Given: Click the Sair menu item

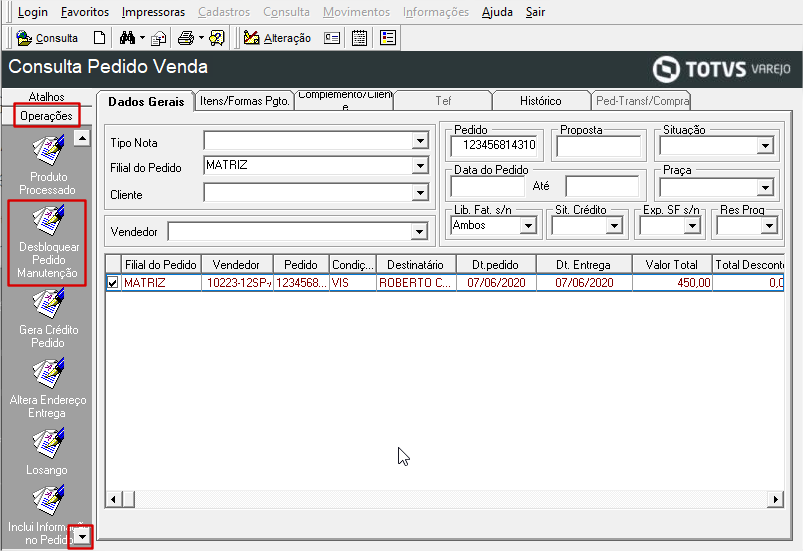Looking at the screenshot, I should 535,12.
